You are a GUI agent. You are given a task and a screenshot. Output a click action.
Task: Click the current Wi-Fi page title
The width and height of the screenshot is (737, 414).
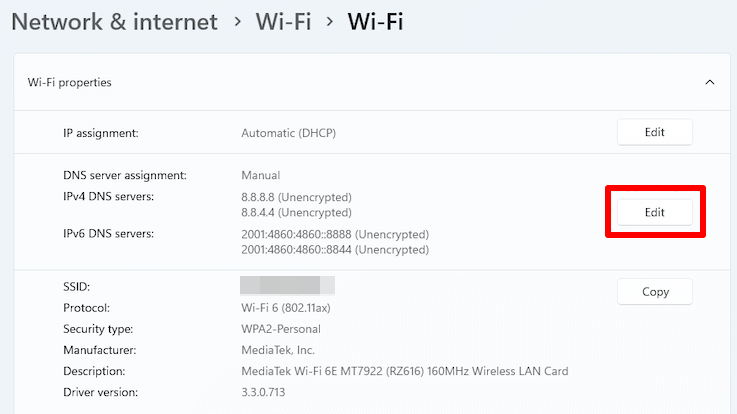click(x=375, y=22)
